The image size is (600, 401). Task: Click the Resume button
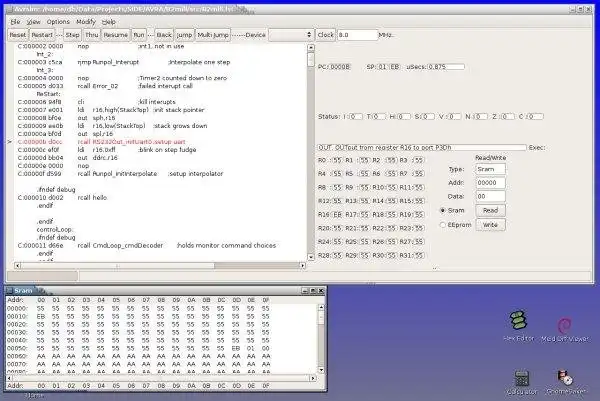pos(116,35)
